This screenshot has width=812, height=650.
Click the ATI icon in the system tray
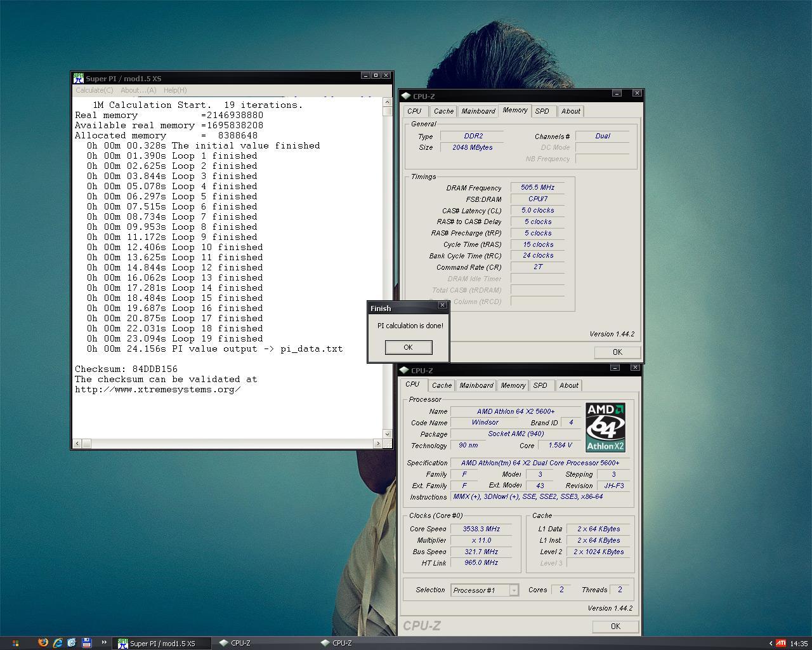click(x=781, y=643)
